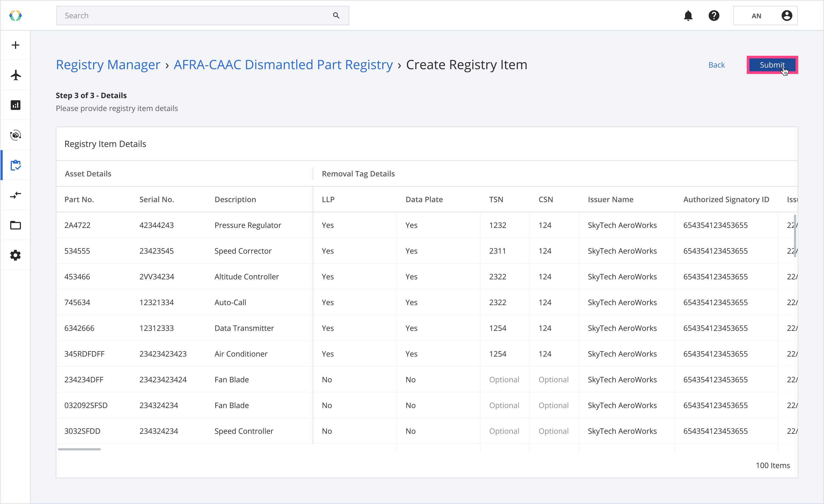824x504 pixels.
Task: Click the Back link
Action: point(716,65)
